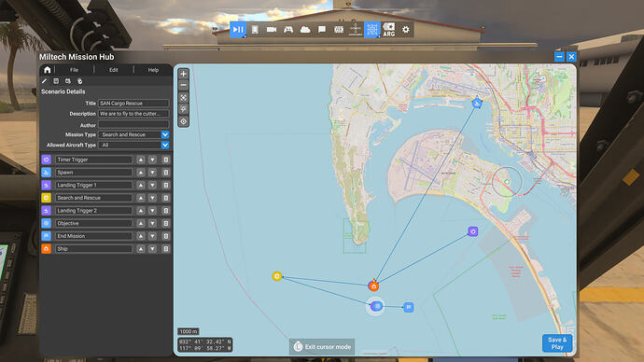Open the Help menu
The height and width of the screenshot is (362, 644).
(153, 70)
